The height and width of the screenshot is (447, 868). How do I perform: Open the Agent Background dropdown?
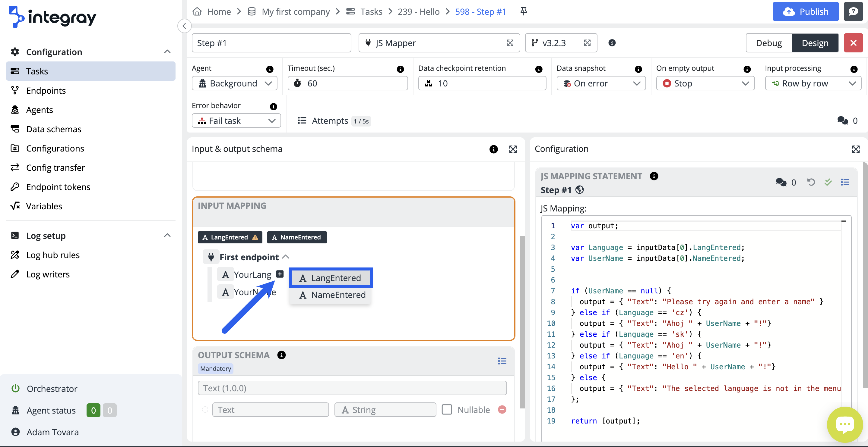tap(235, 83)
